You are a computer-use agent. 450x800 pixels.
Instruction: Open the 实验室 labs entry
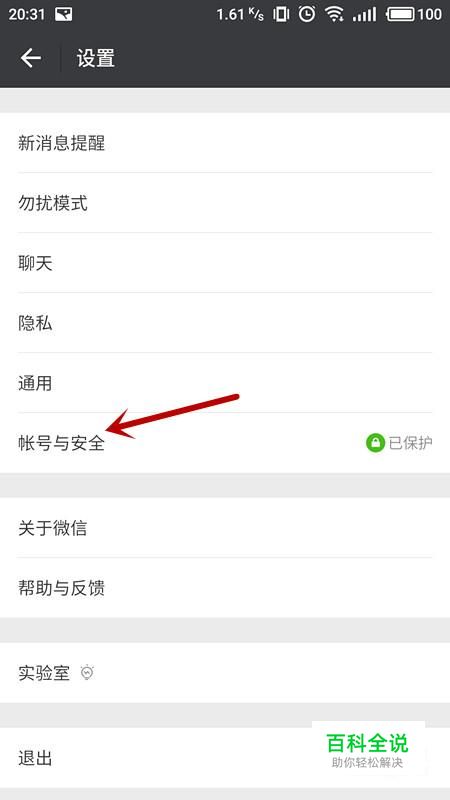pyautogui.click(x=225, y=673)
